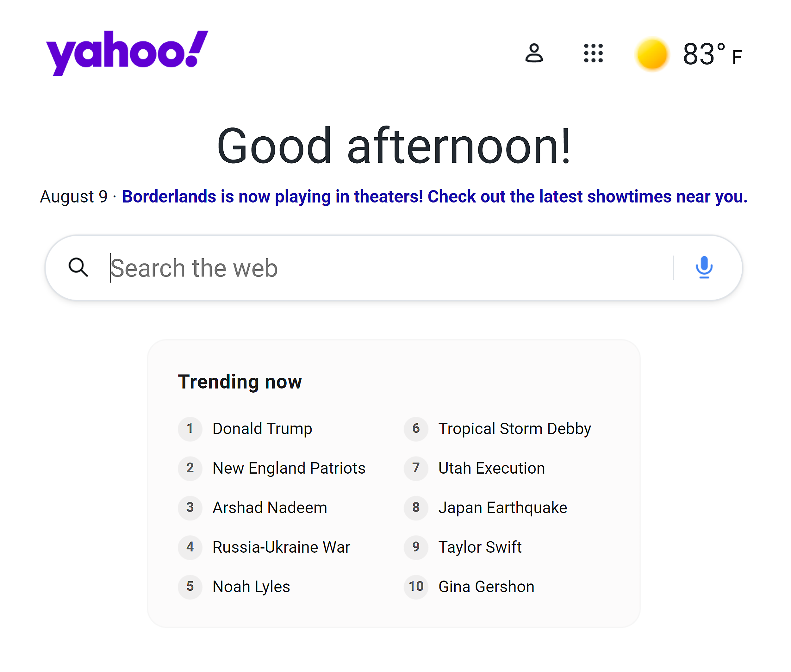Open the Taylor Swift trending search
The height and width of the screenshot is (672, 791).
coord(480,547)
